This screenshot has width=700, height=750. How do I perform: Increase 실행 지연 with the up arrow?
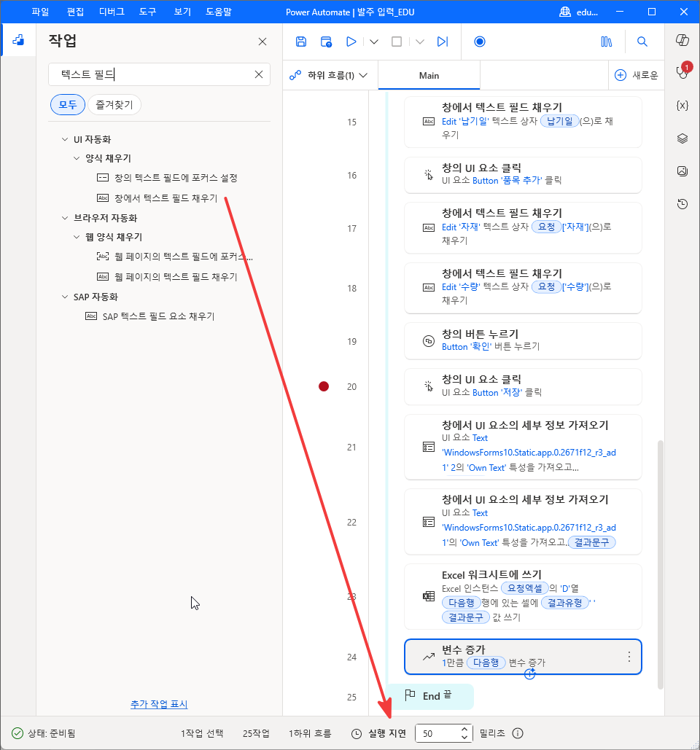coord(464,729)
